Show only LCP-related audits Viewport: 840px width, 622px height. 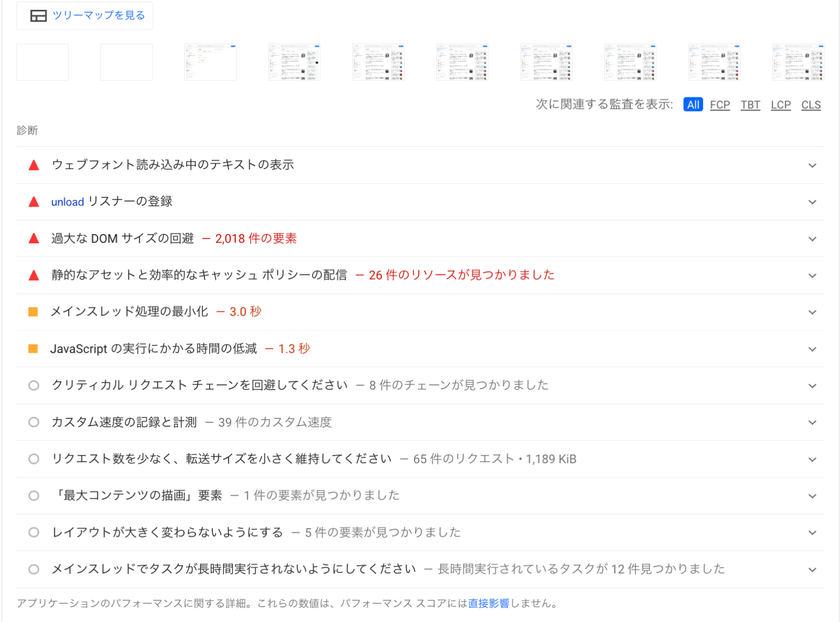pyautogui.click(x=780, y=105)
